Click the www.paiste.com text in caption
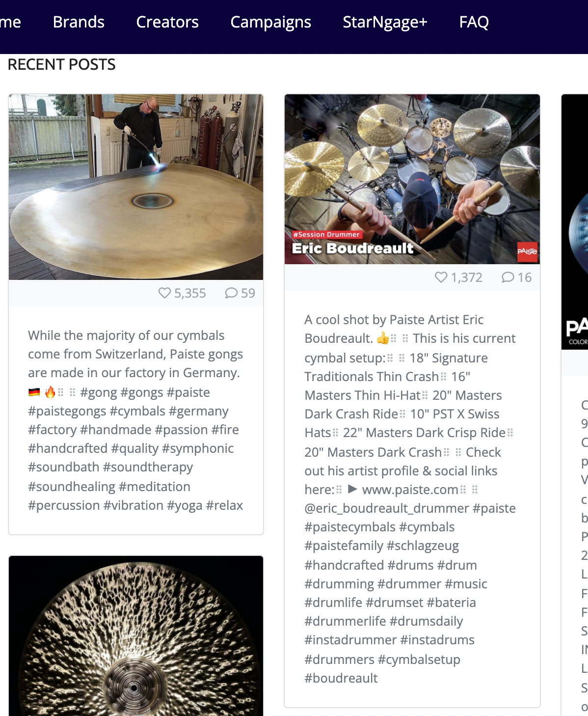 coord(410,490)
